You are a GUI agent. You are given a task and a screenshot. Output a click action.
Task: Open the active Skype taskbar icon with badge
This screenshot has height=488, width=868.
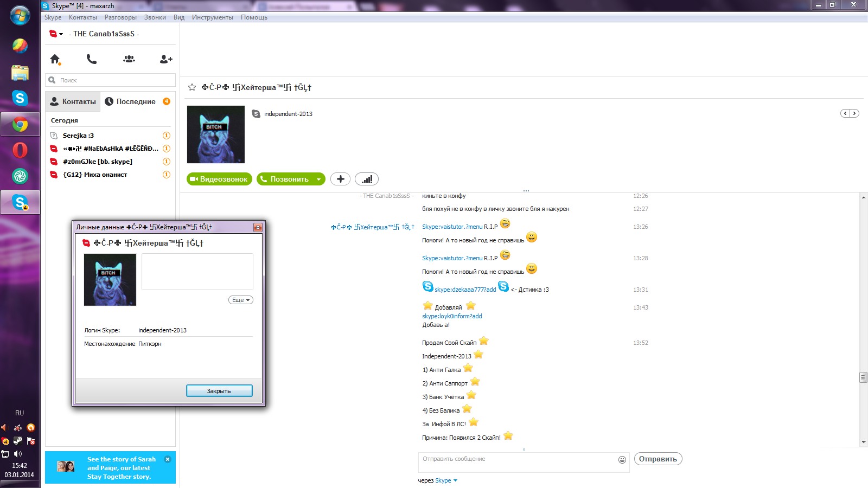point(20,202)
